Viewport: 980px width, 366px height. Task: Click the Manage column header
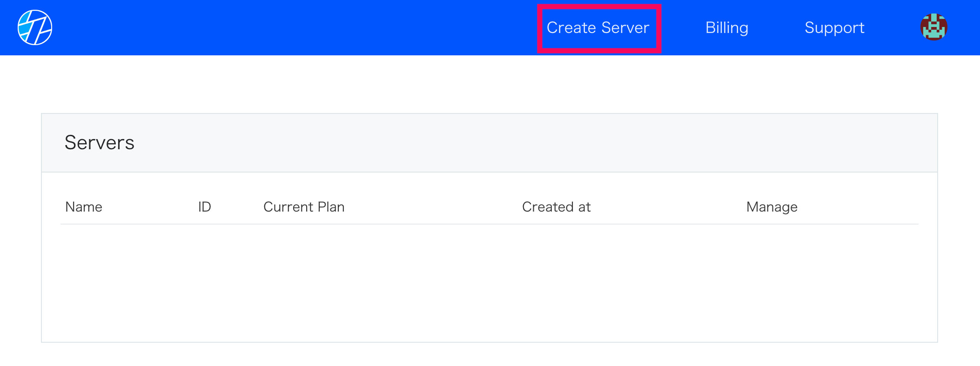point(772,207)
